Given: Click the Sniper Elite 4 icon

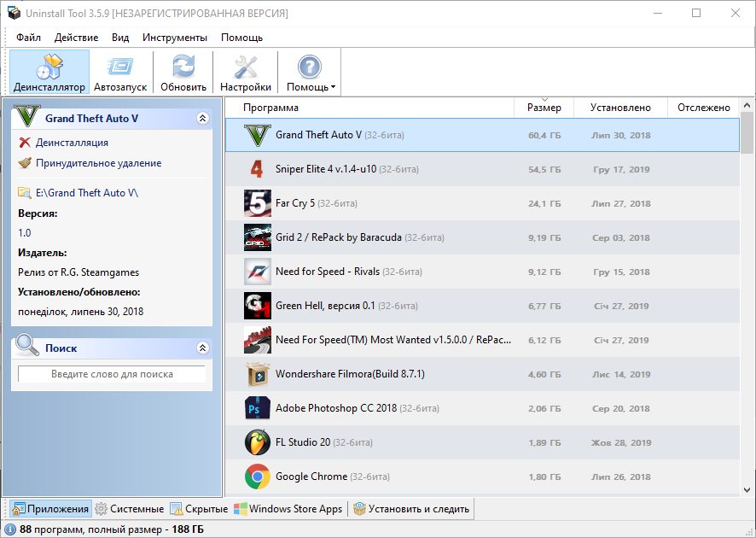Looking at the screenshot, I should click(258, 169).
